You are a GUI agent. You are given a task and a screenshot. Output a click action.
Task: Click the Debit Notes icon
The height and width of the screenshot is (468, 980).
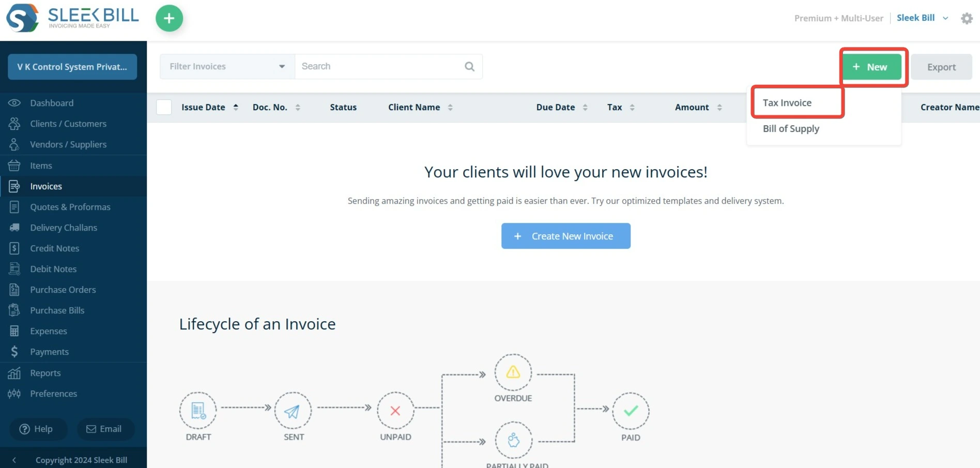click(14, 269)
